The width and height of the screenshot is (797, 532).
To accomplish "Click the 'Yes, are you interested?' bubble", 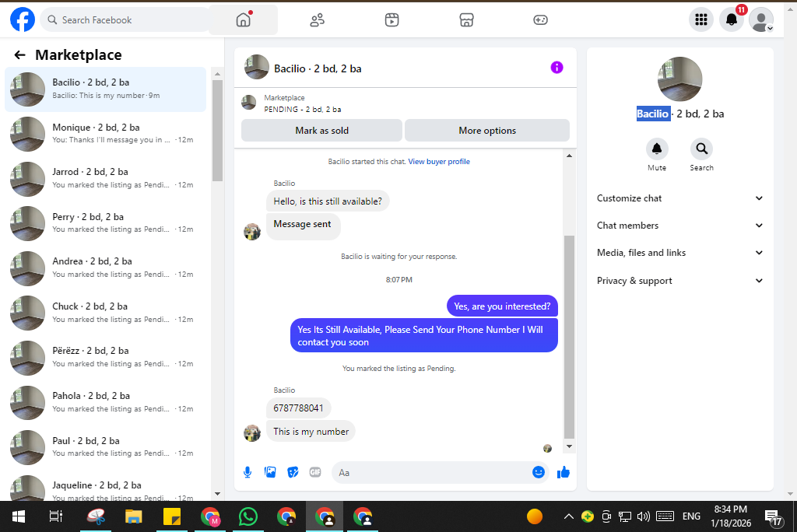I will click(502, 306).
